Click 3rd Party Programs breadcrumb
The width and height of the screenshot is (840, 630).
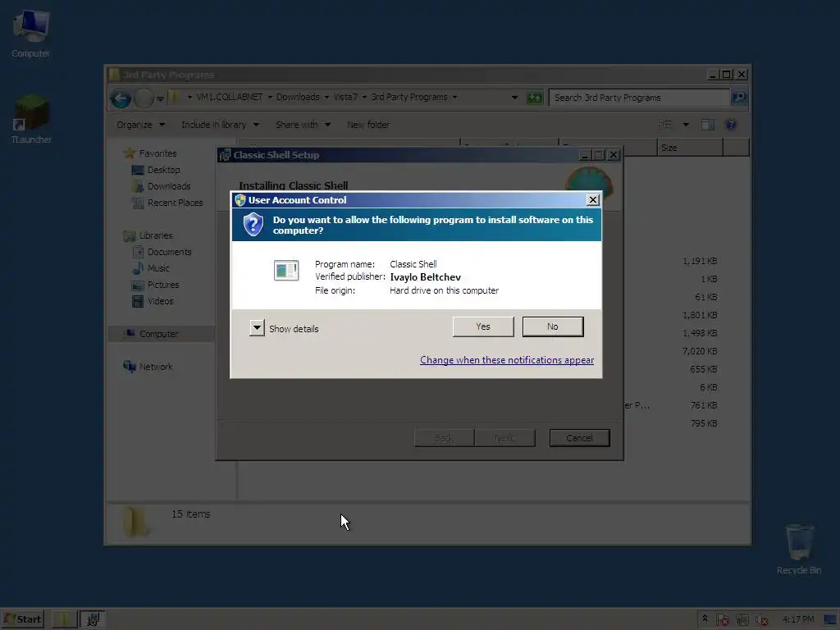coord(409,97)
